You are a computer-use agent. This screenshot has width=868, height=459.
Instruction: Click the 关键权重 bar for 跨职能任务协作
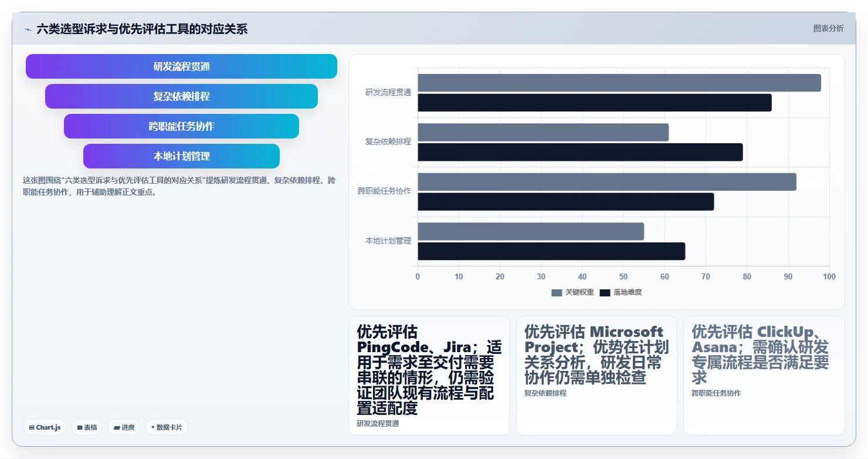coord(607,182)
